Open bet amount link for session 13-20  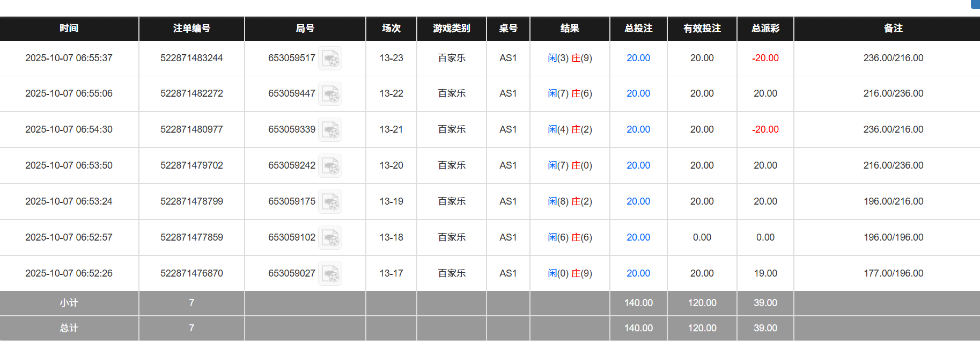click(638, 165)
